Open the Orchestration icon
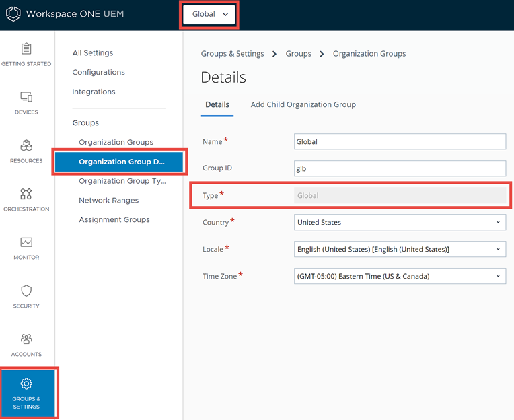Screen dimensions: 514x420 [x=26, y=194]
